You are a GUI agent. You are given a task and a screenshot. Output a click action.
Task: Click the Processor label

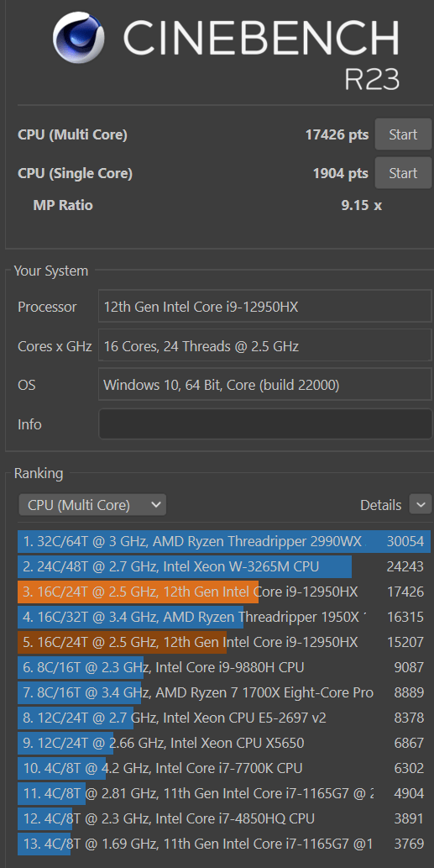coord(48,307)
